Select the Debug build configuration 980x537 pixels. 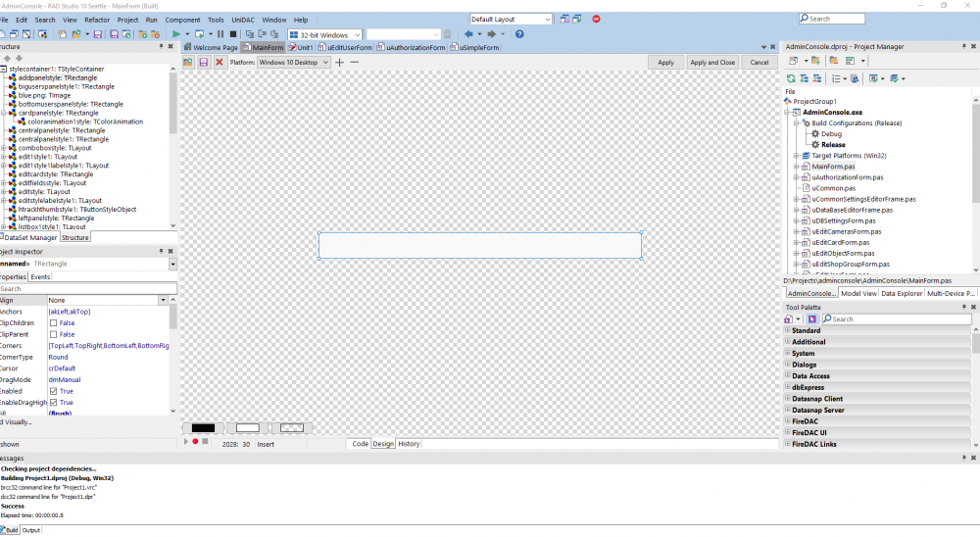pyautogui.click(x=831, y=134)
